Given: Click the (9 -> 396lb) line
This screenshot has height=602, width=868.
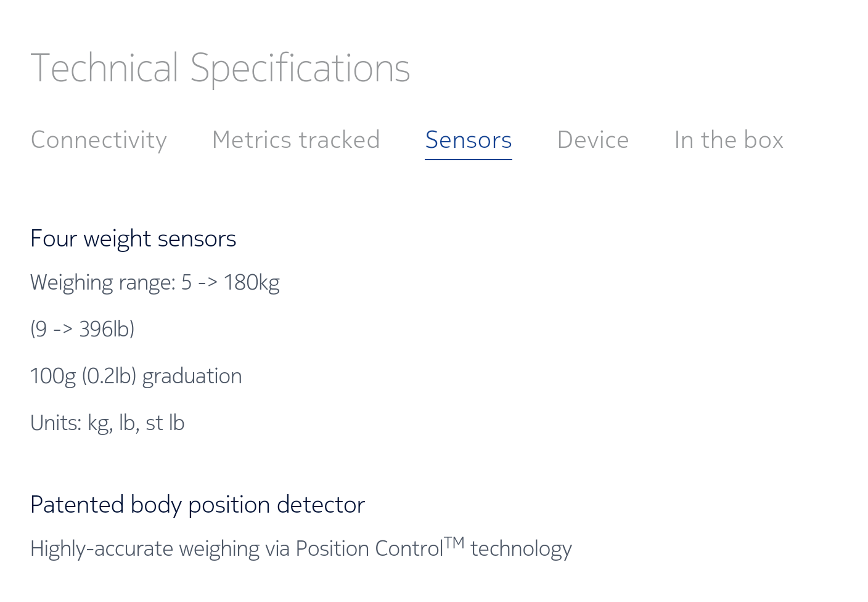Looking at the screenshot, I should click(x=83, y=329).
